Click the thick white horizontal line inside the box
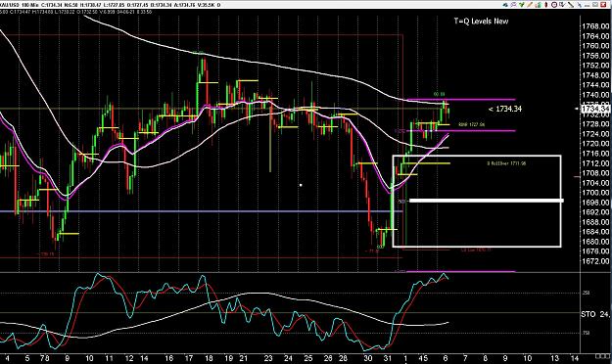This screenshot has width=612, height=364. (486, 201)
